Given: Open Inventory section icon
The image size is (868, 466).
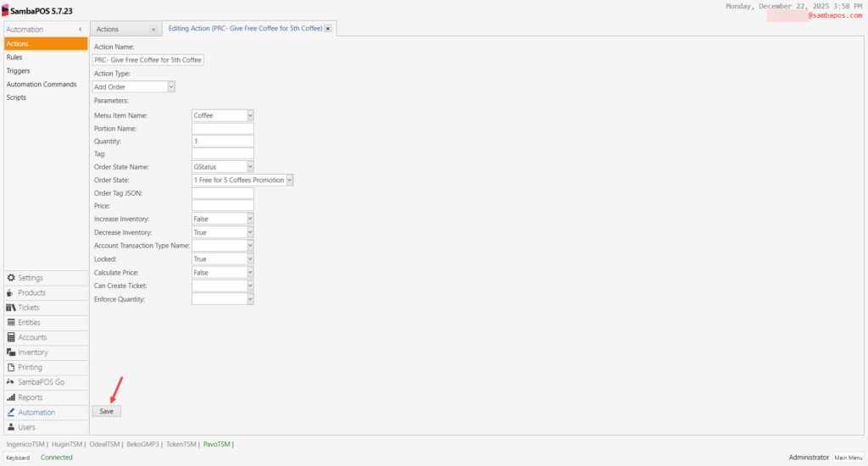Looking at the screenshot, I should coord(11,352).
